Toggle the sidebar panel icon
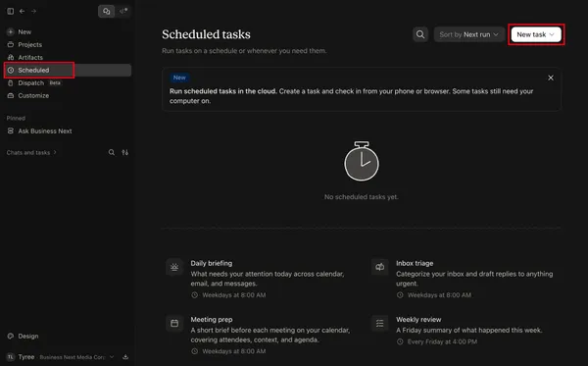Viewport: 588px width, 366px height. click(x=11, y=11)
